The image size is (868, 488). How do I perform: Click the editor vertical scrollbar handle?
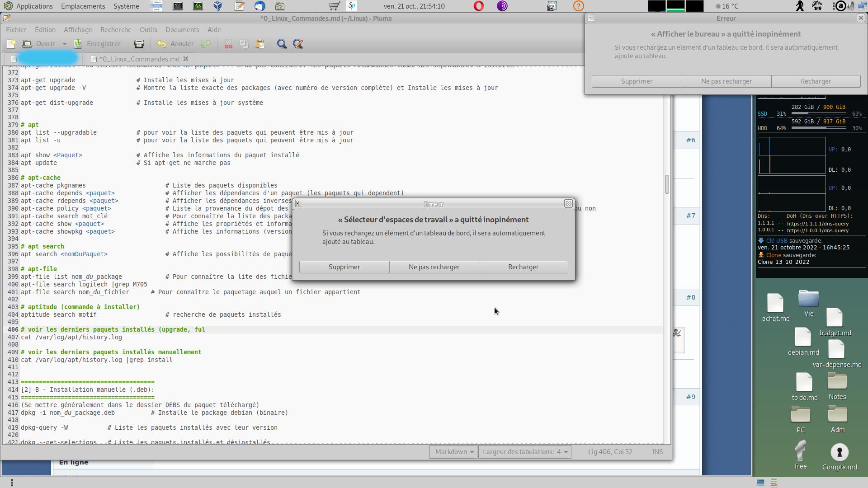point(667,184)
